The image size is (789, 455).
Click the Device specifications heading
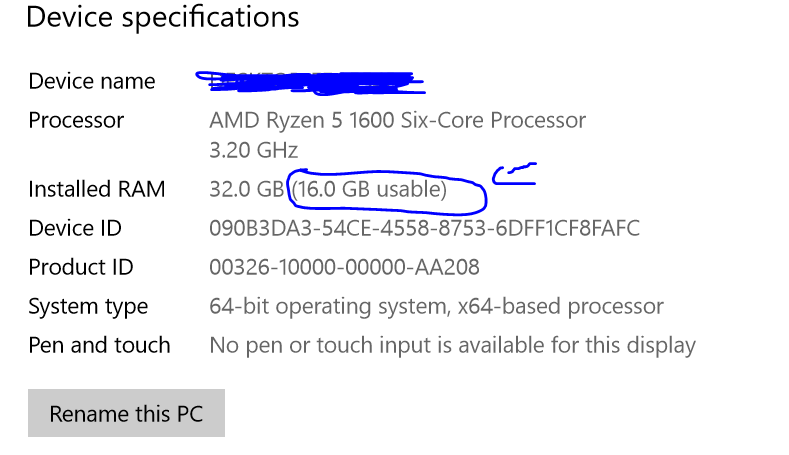tap(162, 17)
